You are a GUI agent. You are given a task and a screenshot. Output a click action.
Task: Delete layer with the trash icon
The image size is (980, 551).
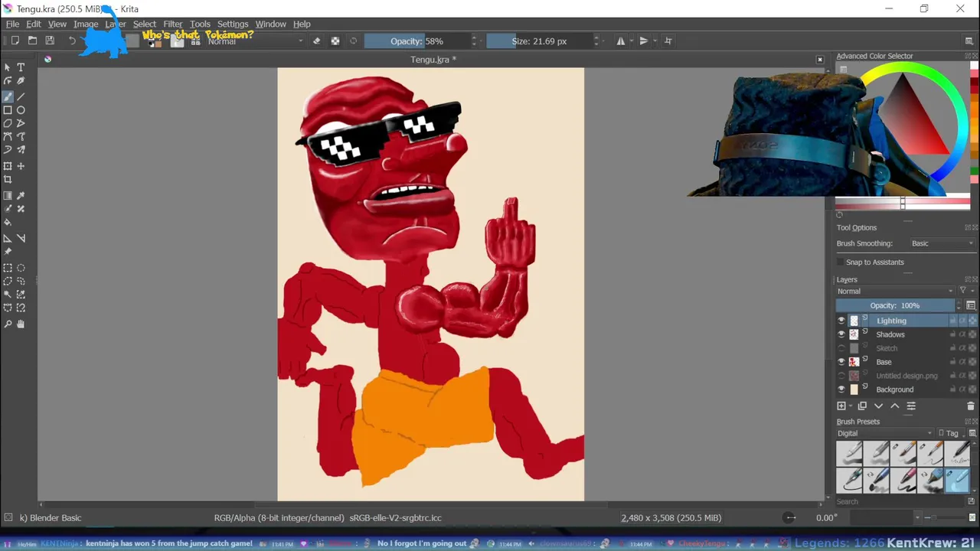tap(971, 406)
